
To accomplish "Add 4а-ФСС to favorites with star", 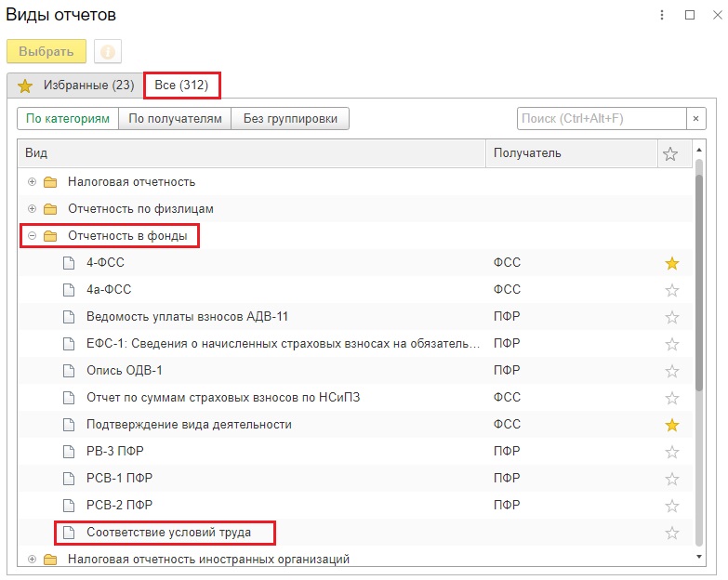I will (672, 290).
